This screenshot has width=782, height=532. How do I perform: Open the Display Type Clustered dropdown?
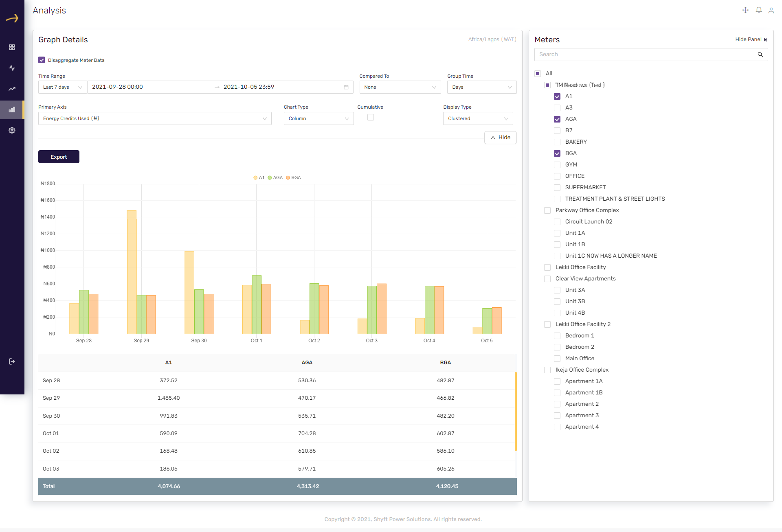point(478,118)
